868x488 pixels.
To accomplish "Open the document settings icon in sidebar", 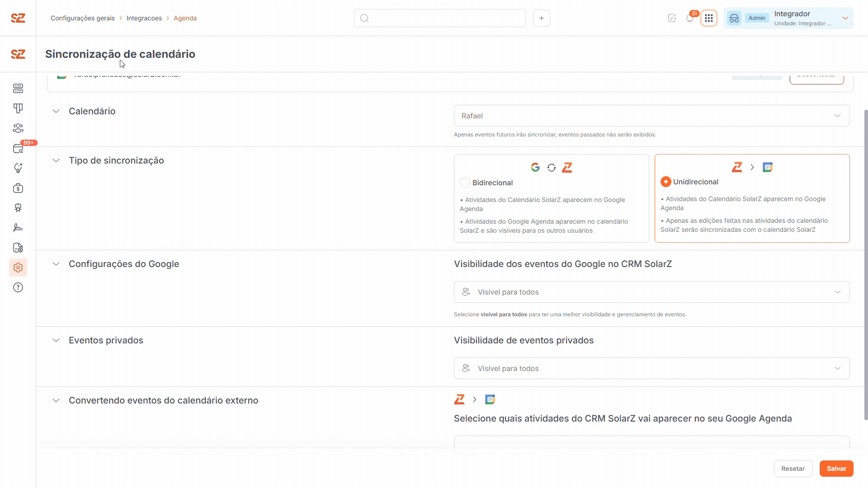I will 18,248.
